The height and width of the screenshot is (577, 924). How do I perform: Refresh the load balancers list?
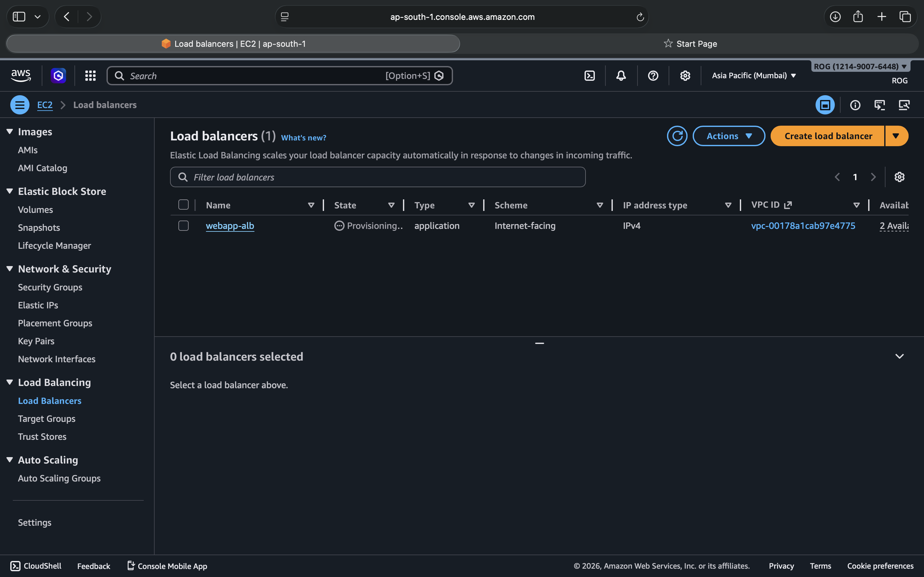[677, 136]
